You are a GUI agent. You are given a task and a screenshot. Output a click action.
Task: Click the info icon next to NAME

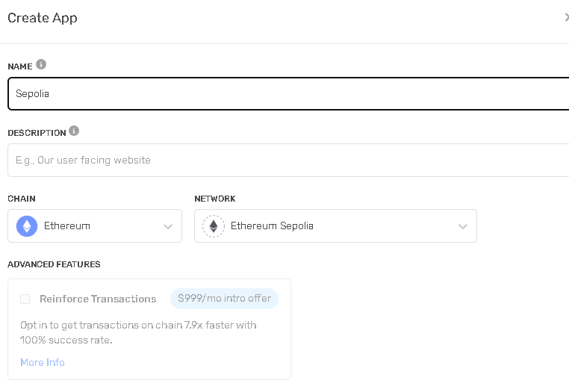click(x=41, y=65)
